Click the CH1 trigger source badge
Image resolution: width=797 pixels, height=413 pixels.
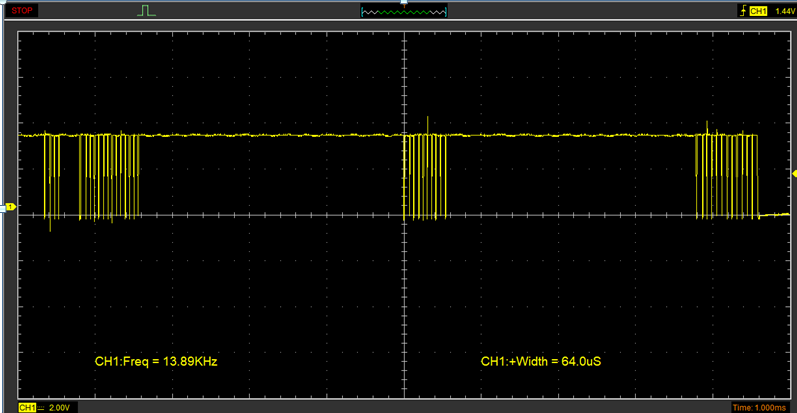(757, 10)
